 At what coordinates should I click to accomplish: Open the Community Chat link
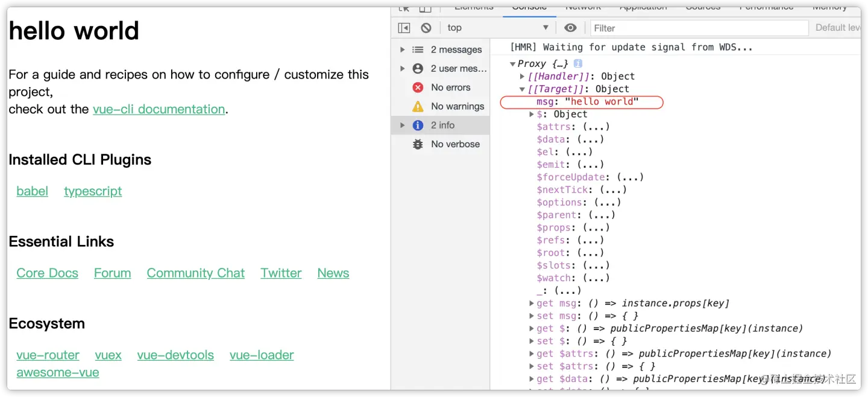click(196, 273)
